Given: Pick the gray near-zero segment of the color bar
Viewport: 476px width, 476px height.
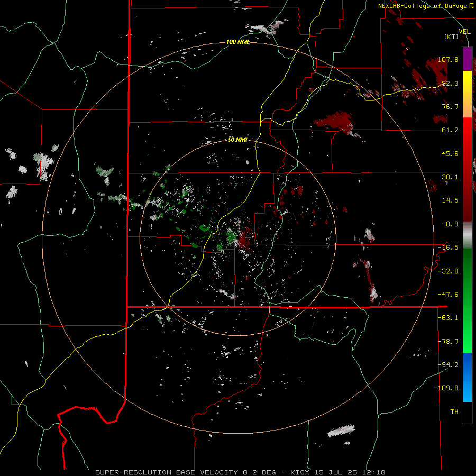Looking at the screenshot, I should click(x=467, y=235).
